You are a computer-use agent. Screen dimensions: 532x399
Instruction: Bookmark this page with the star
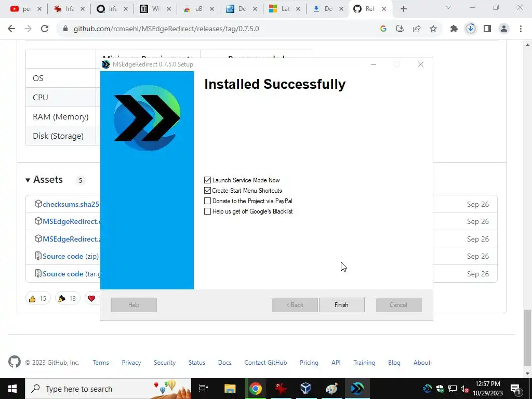[433, 29]
